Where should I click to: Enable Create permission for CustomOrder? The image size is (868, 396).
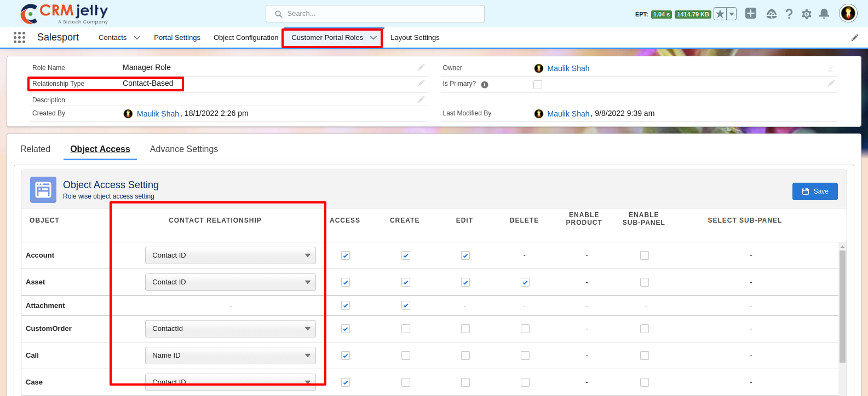pos(405,329)
